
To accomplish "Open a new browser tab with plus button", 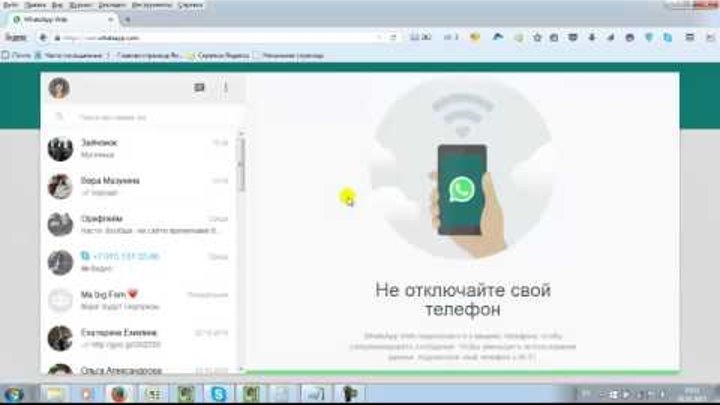I will 128,19.
